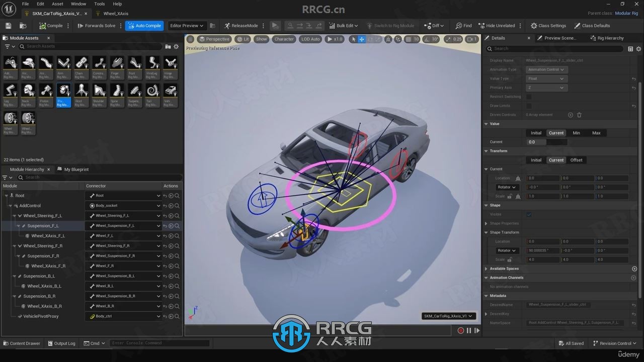Add element to Driven Controls array
This screenshot has width=644, height=362.
pos(571,115)
